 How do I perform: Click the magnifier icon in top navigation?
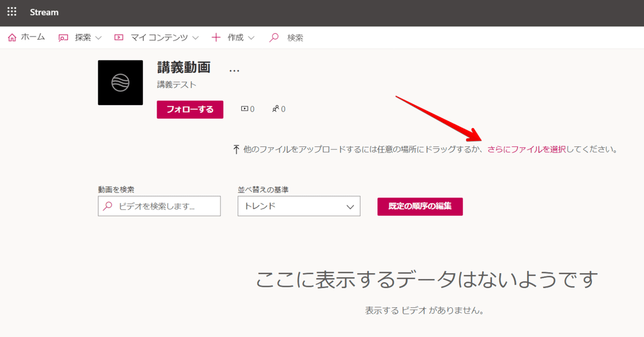coord(274,38)
